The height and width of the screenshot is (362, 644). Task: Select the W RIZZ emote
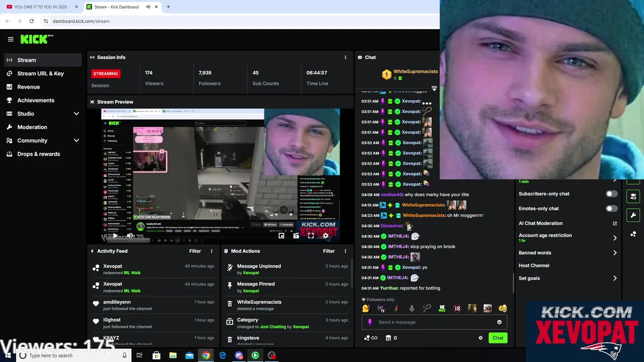pos(442,308)
